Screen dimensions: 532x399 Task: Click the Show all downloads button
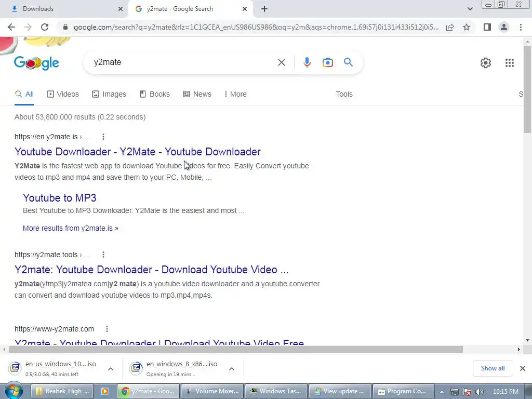click(493, 368)
